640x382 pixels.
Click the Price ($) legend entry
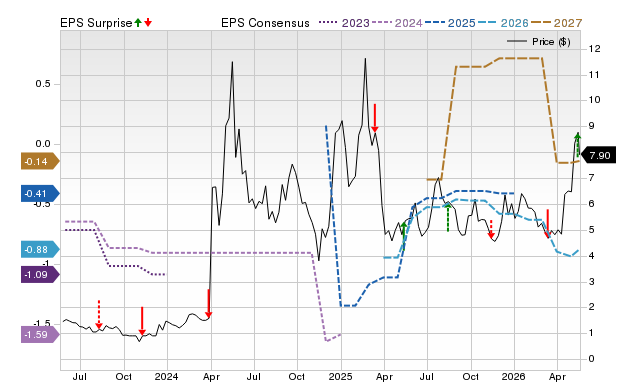tap(539, 42)
